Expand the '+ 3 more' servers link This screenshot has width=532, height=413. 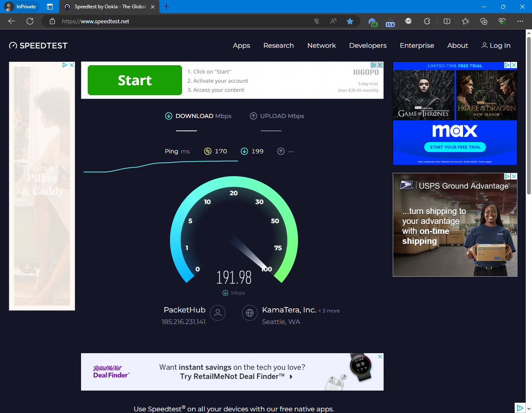329,311
